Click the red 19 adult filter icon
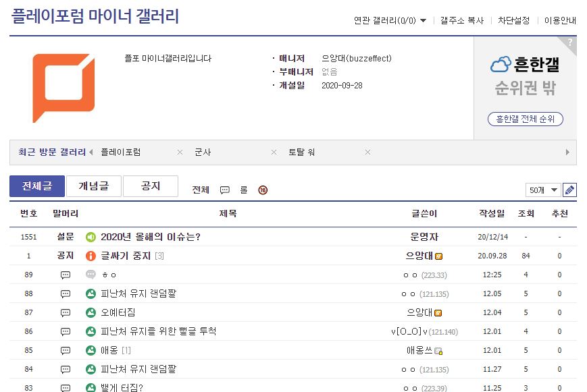 pos(263,190)
